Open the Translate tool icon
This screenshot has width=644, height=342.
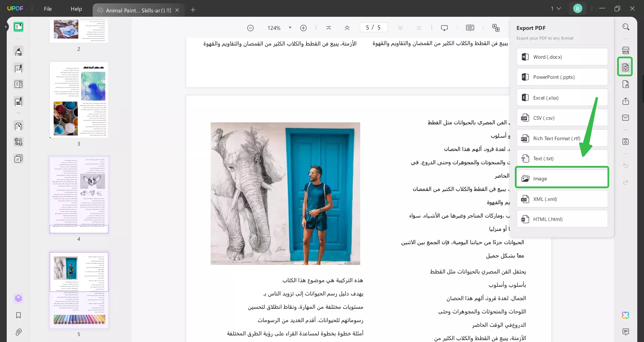pyautogui.click(x=496, y=28)
